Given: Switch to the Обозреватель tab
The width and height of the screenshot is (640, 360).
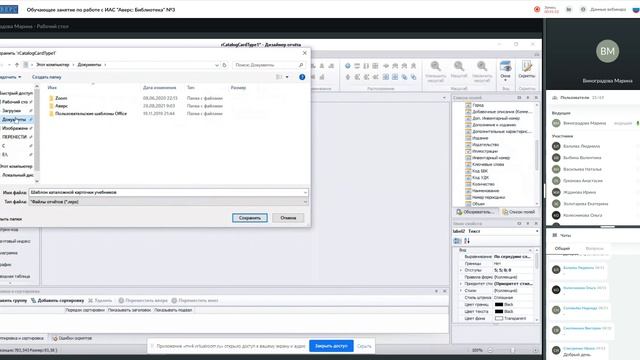Looking at the screenshot, I should (x=475, y=212).
